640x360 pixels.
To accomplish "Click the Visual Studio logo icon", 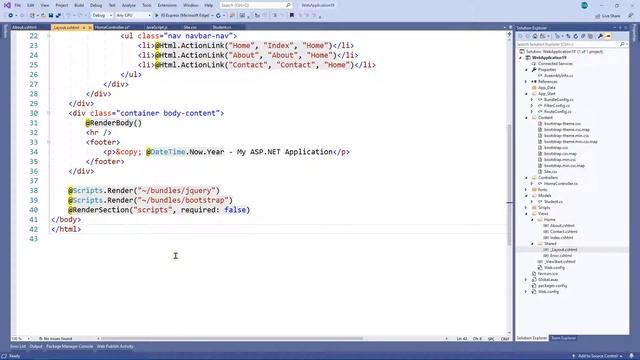I will (7, 5).
